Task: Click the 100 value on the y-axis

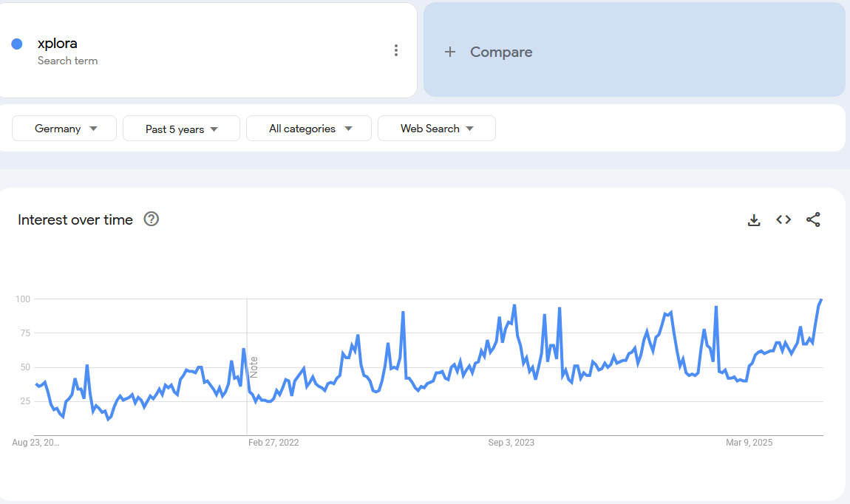Action: click(x=22, y=299)
